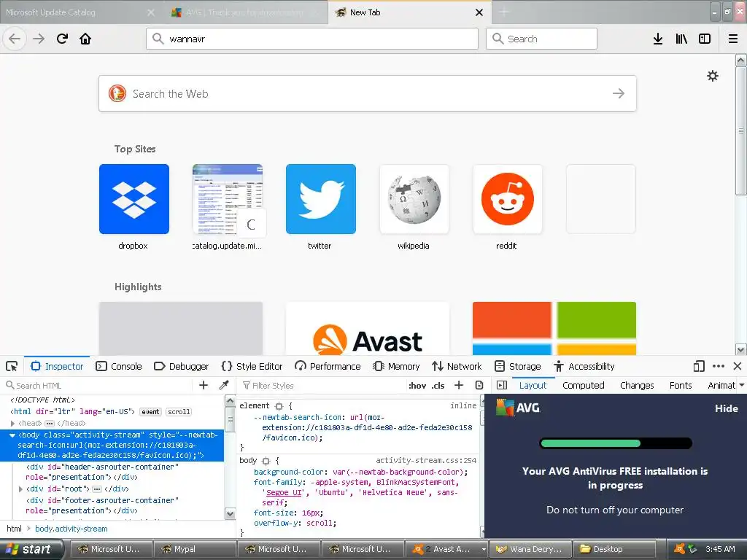Select the Computed sidebar tab
Viewport: 747px width, 560px height.
583,385
